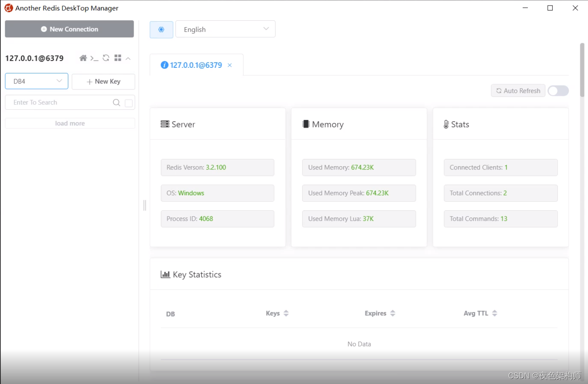Viewport: 588px width, 384px height.
Task: Click the Key Statistics chart icon
Action: coord(165,274)
